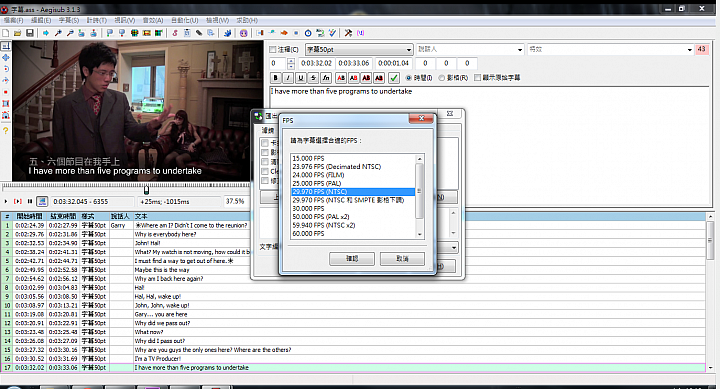The height and width of the screenshot is (389, 720).
Task: Click the colourful grid toolbar icon
Action: click(135, 33)
